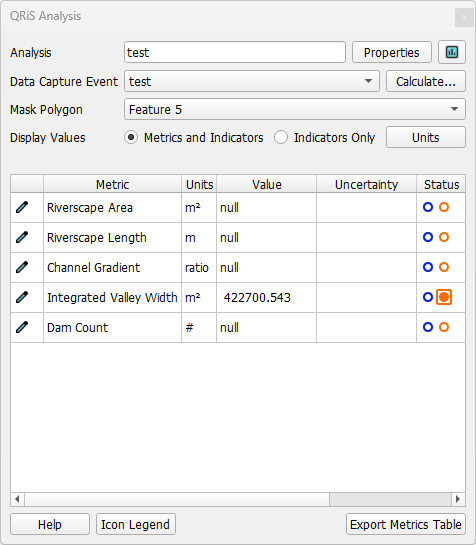This screenshot has height=545, width=476.
Task: Edit the Dam Count metric with pencil
Action: tap(22, 327)
